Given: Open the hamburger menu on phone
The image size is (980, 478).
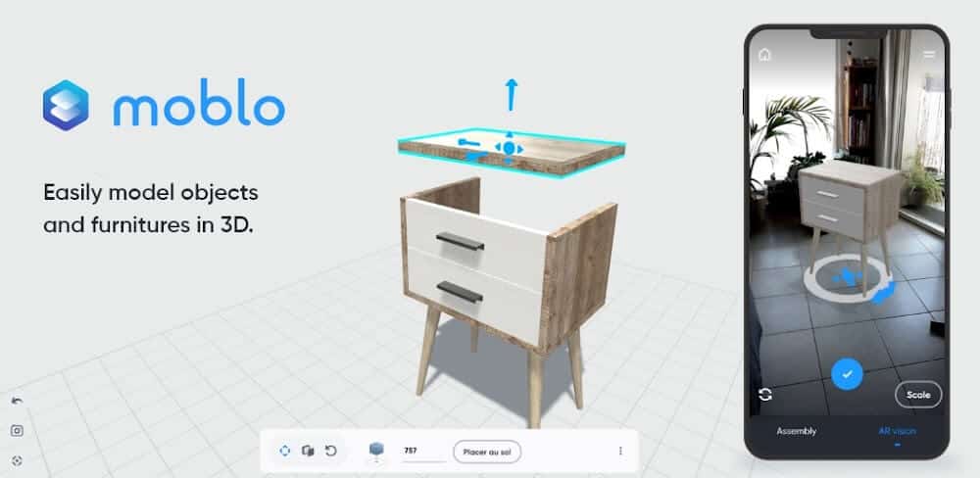Looking at the screenshot, I should tap(929, 55).
